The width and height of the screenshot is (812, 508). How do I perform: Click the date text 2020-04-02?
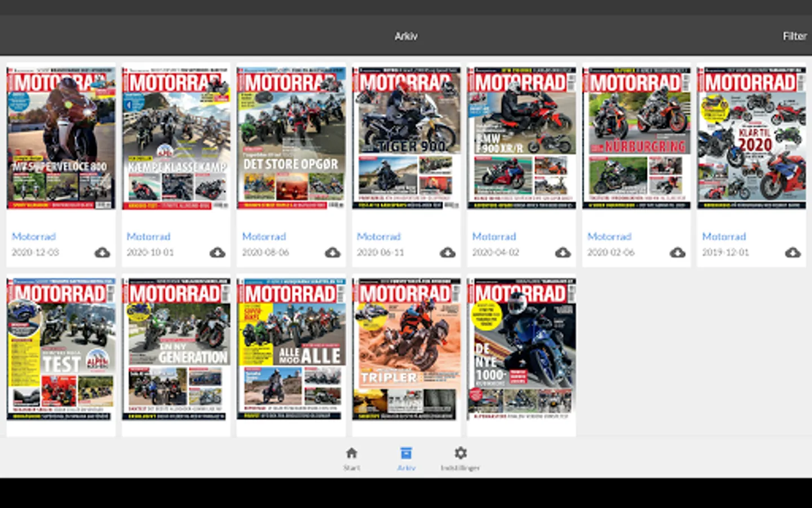tap(496, 252)
